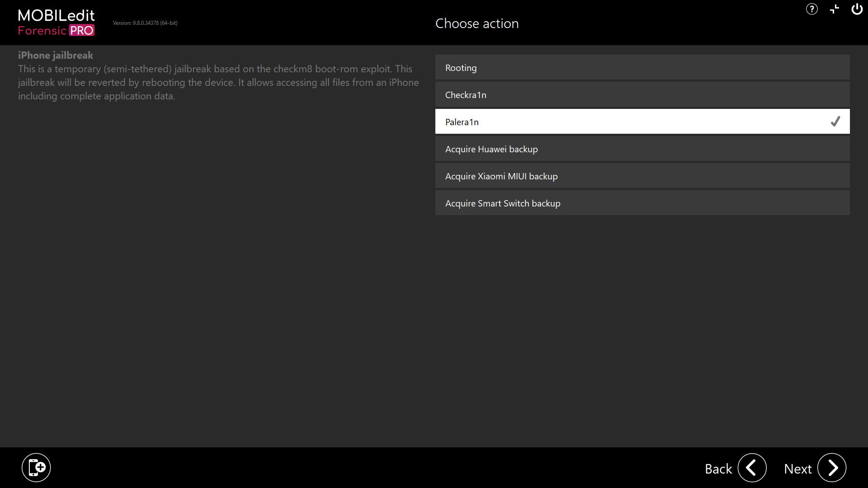Click the iPhone jailbreak heading
Viewport: 868px width, 488px height.
pos(56,55)
